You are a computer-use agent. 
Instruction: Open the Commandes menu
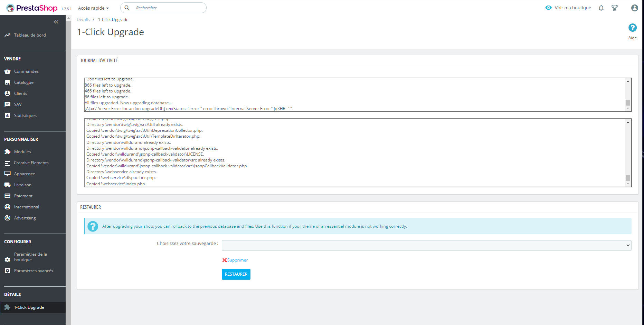26,71
